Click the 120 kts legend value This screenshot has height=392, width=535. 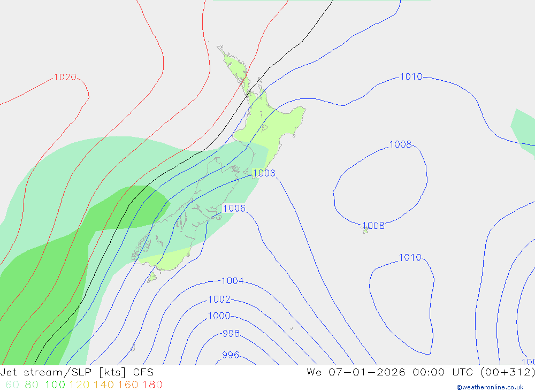pyautogui.click(x=79, y=385)
